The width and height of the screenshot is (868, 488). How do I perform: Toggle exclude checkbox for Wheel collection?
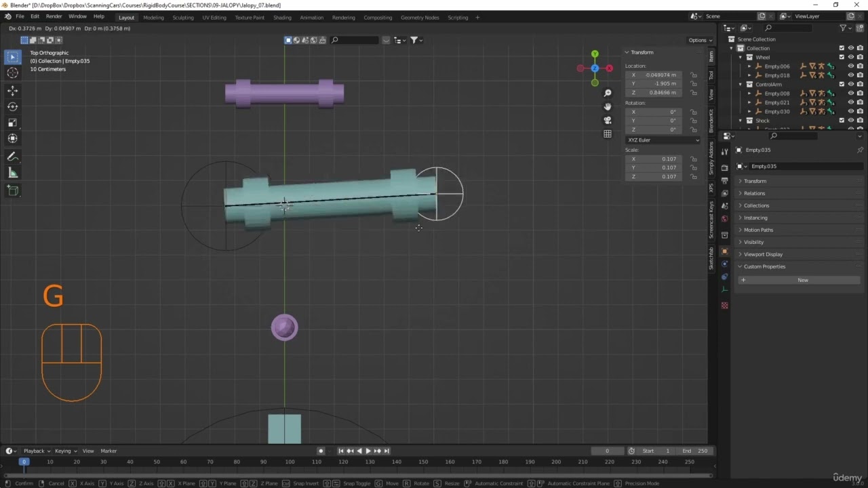coord(842,57)
